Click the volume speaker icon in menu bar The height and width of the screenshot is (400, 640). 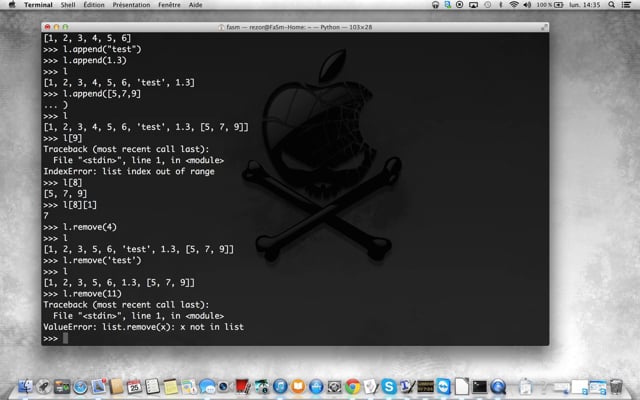point(527,5)
